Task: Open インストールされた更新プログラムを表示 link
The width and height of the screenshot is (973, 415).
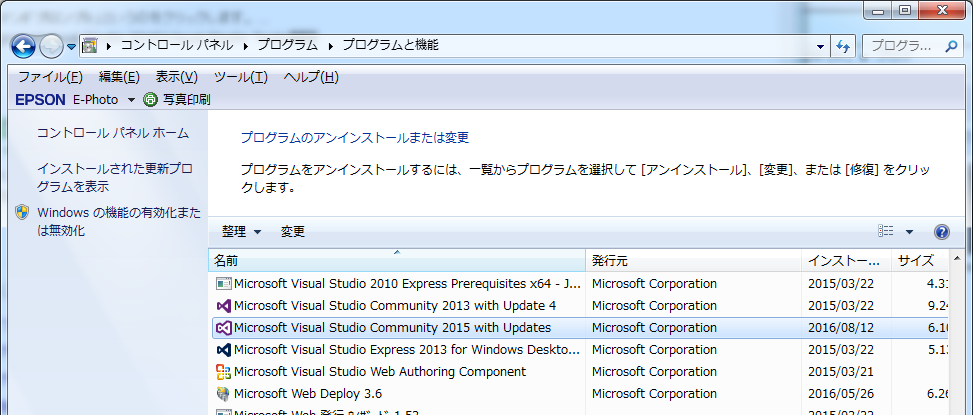Action: (x=115, y=177)
